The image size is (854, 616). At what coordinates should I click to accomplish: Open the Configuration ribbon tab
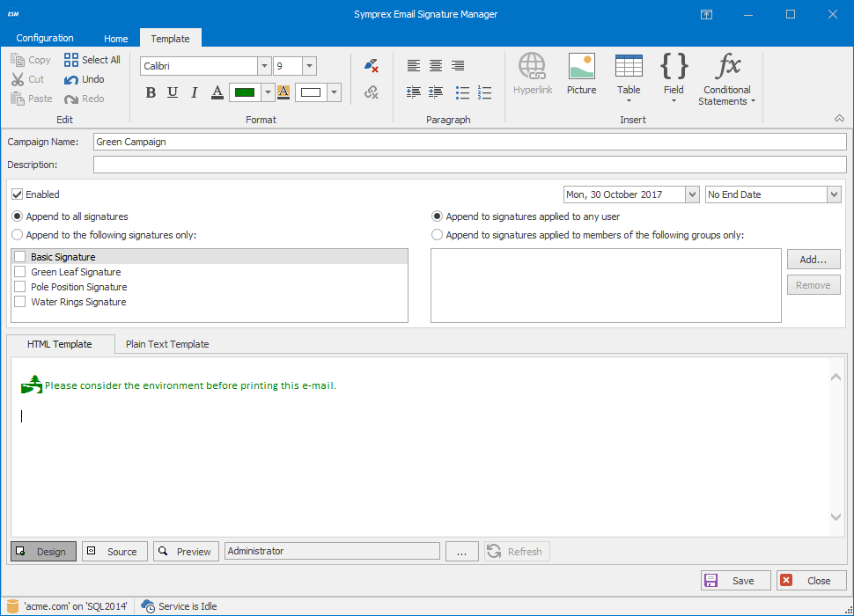[x=45, y=38]
